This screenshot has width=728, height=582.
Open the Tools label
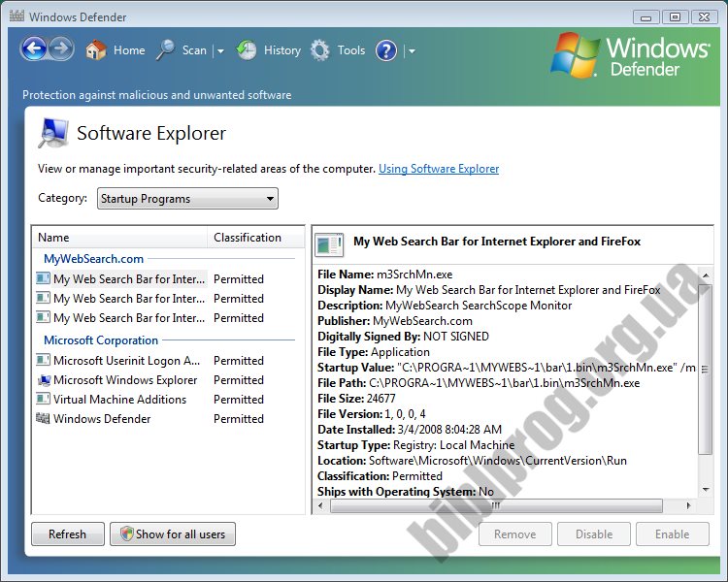point(351,50)
